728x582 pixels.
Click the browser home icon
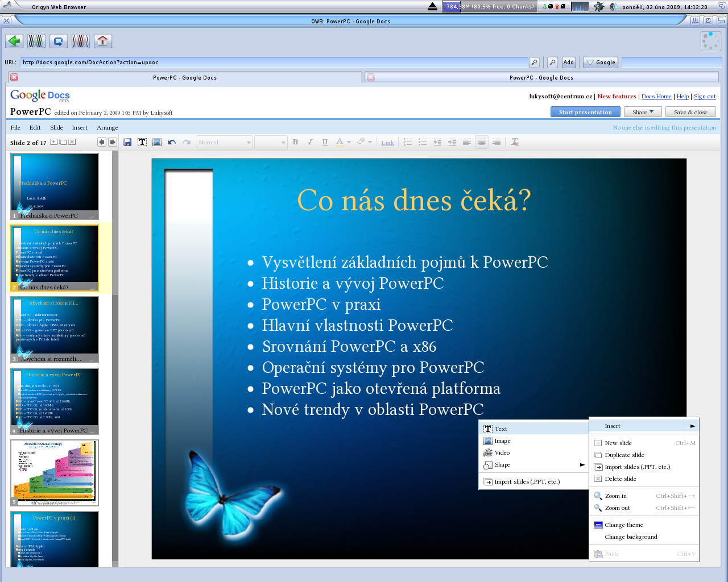(x=102, y=41)
